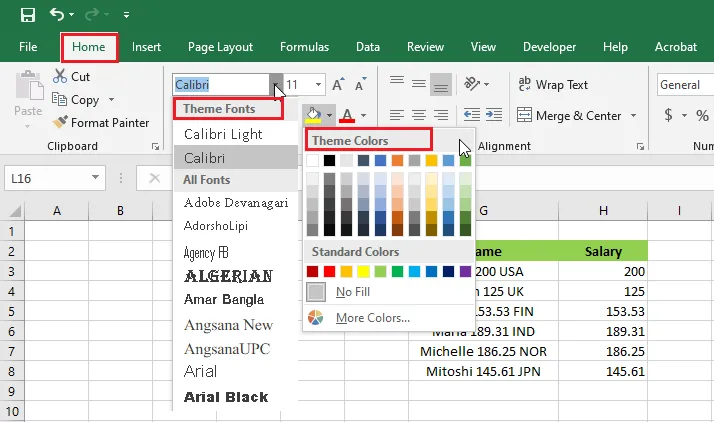Expand Merge & Center options arrow

tap(633, 116)
